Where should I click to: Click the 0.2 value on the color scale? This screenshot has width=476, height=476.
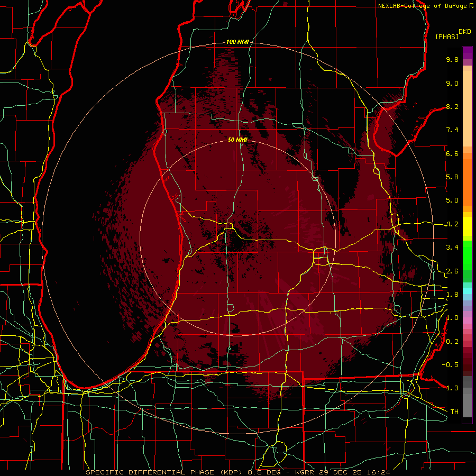[x=452, y=342]
